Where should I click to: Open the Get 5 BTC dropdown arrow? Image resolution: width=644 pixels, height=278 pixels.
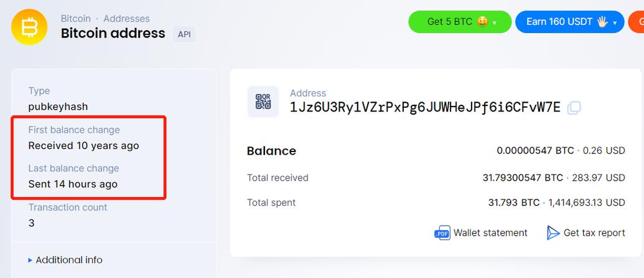pos(495,23)
